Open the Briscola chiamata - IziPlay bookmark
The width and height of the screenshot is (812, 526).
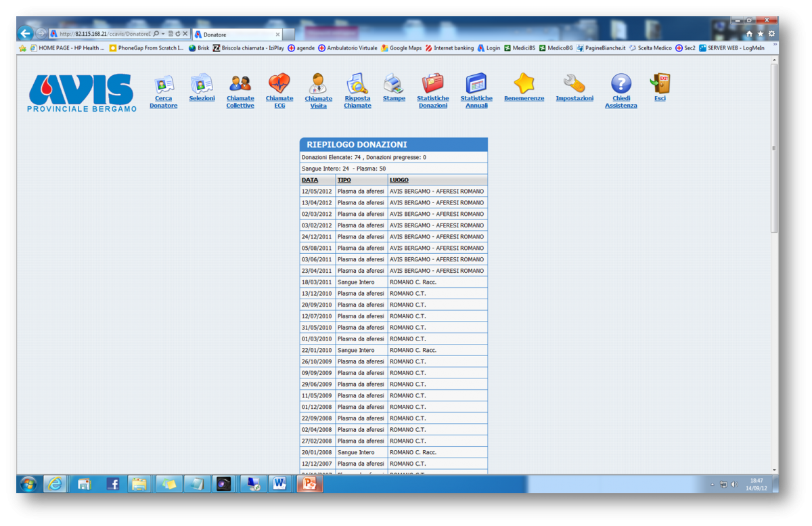click(x=248, y=48)
